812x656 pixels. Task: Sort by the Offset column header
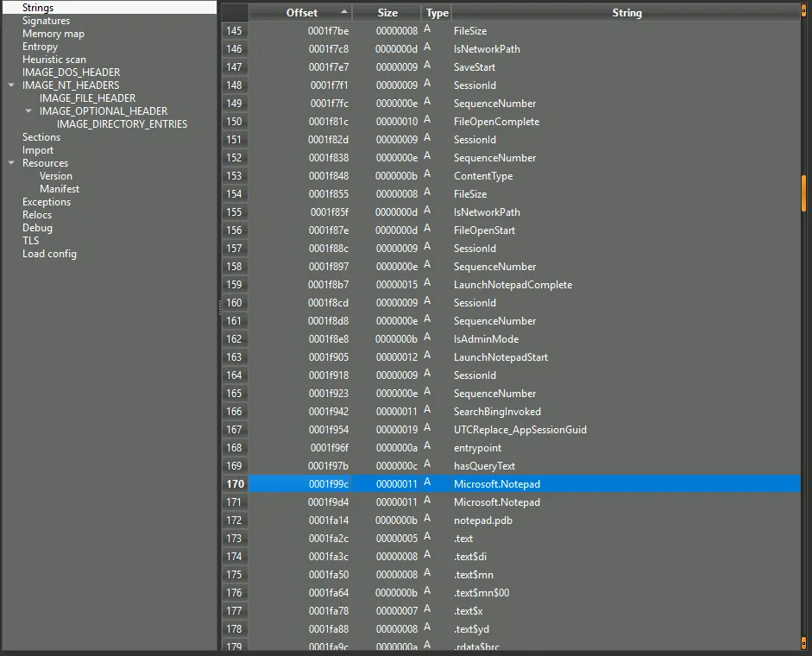(301, 13)
